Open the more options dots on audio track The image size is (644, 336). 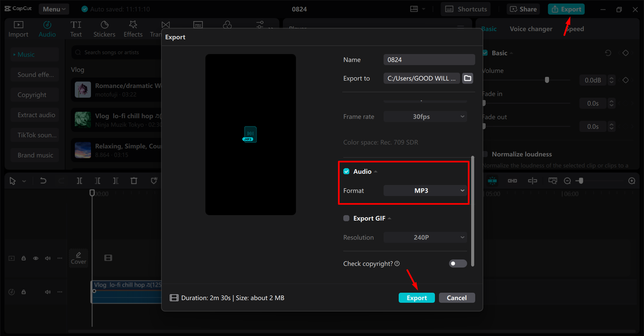60,292
